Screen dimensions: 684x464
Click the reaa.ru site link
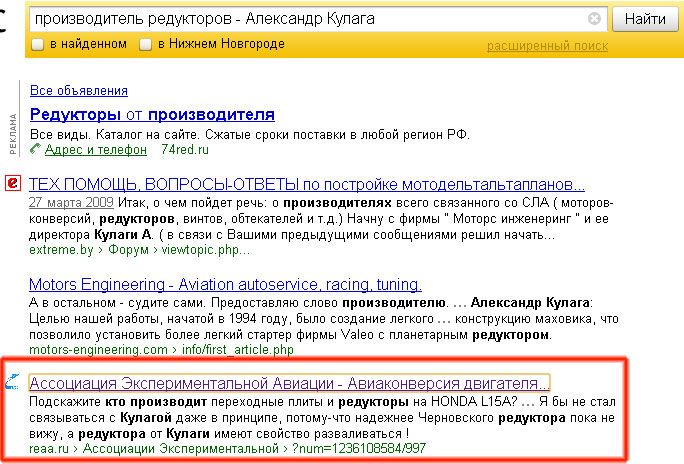(x=49, y=448)
